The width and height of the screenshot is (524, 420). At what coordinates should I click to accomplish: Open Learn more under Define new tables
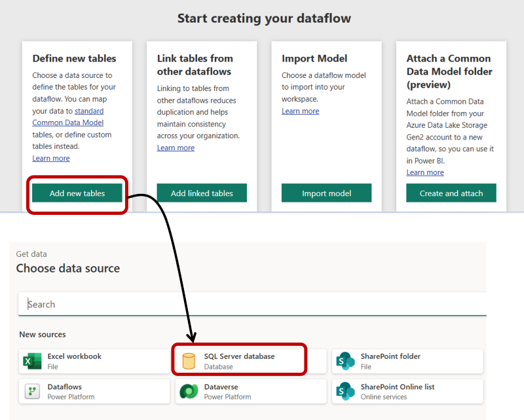[x=51, y=158]
